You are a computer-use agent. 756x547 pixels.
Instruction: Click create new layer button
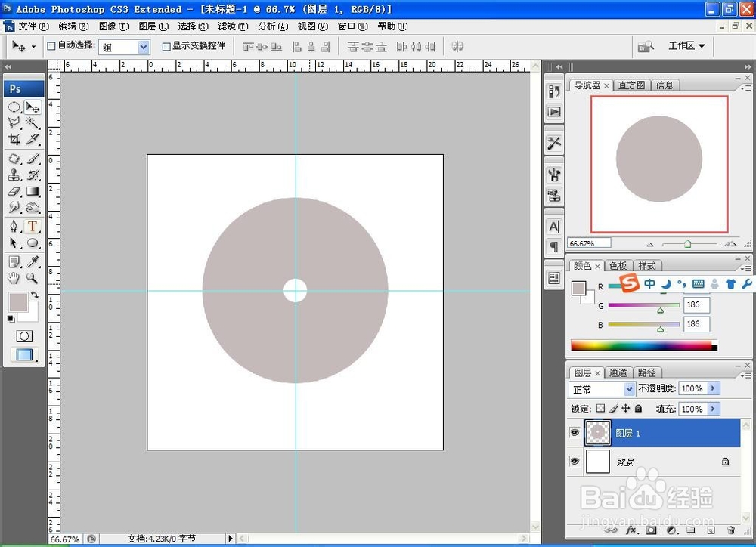(710, 530)
